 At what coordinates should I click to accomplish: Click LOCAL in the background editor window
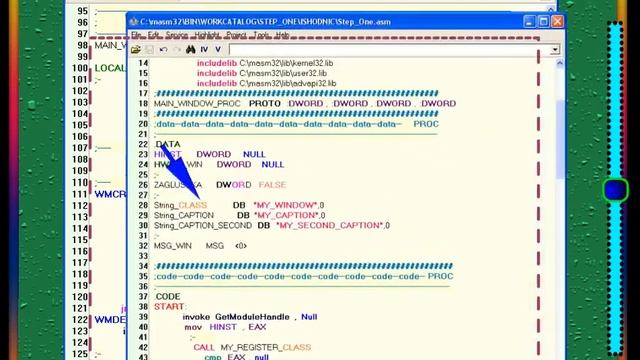[110, 68]
